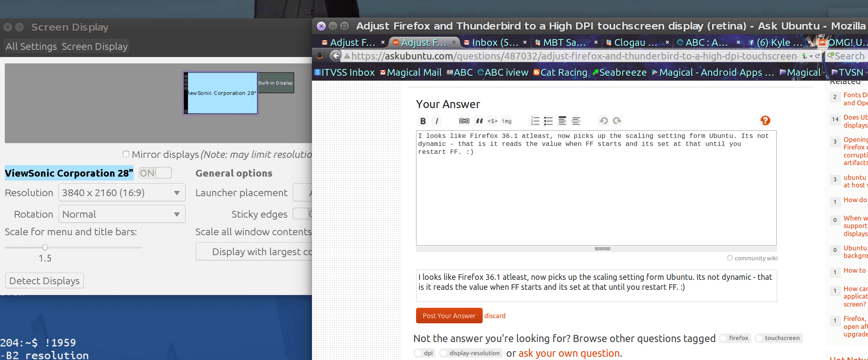Open the dpi tag
Image resolution: width=868 pixels, height=360 pixels.
click(x=425, y=353)
